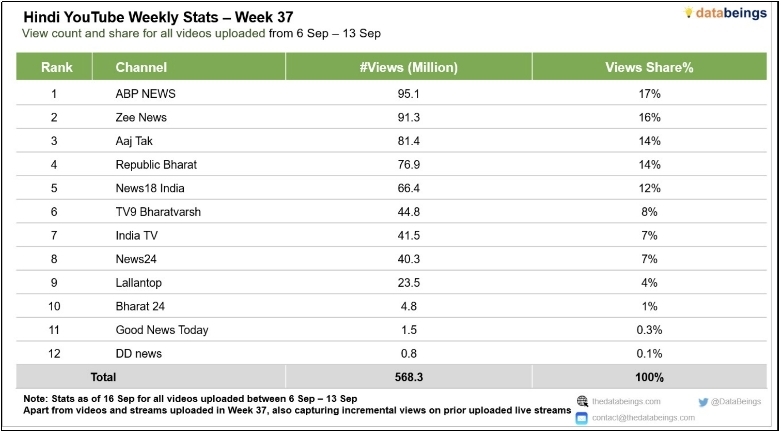781x432 pixels.
Task: Click the 568.3 total views value
Action: point(408,377)
